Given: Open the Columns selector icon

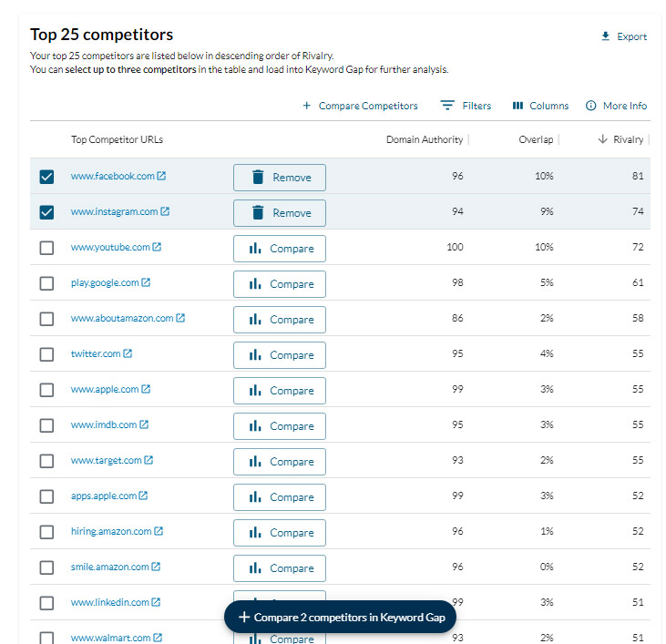Looking at the screenshot, I should coord(517,106).
